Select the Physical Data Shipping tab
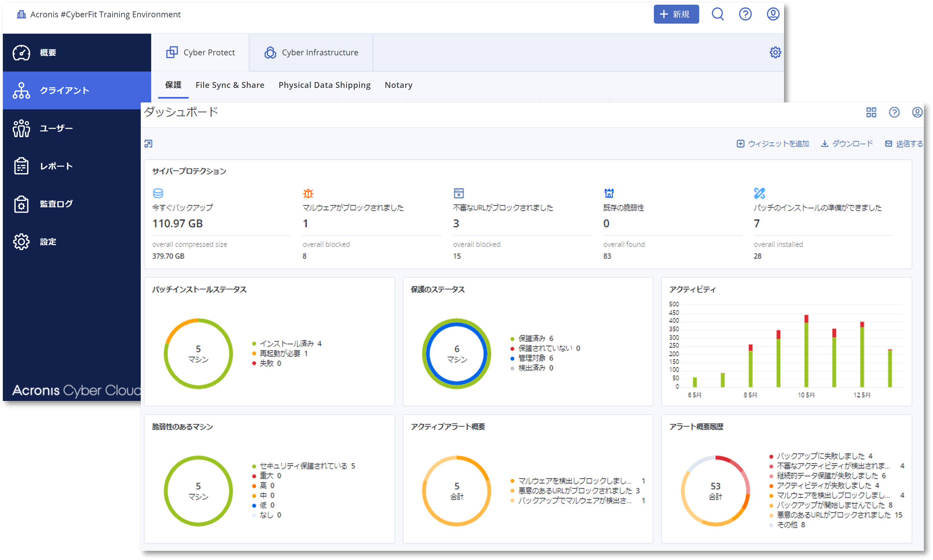The height and width of the screenshot is (560, 933). pos(324,85)
